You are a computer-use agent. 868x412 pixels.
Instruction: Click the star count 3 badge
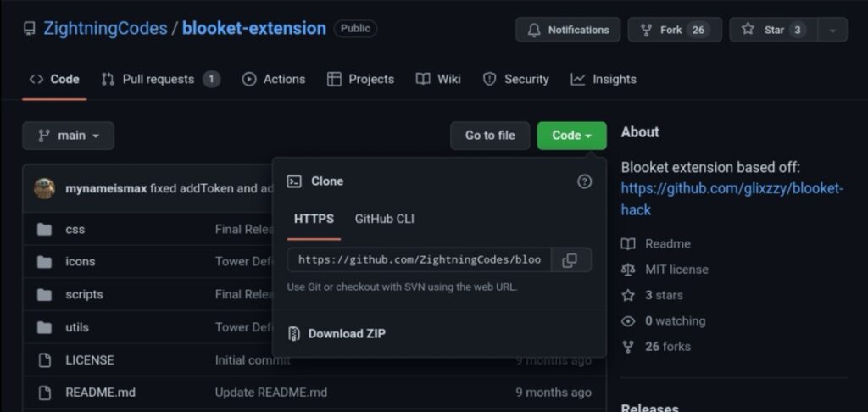tap(797, 30)
